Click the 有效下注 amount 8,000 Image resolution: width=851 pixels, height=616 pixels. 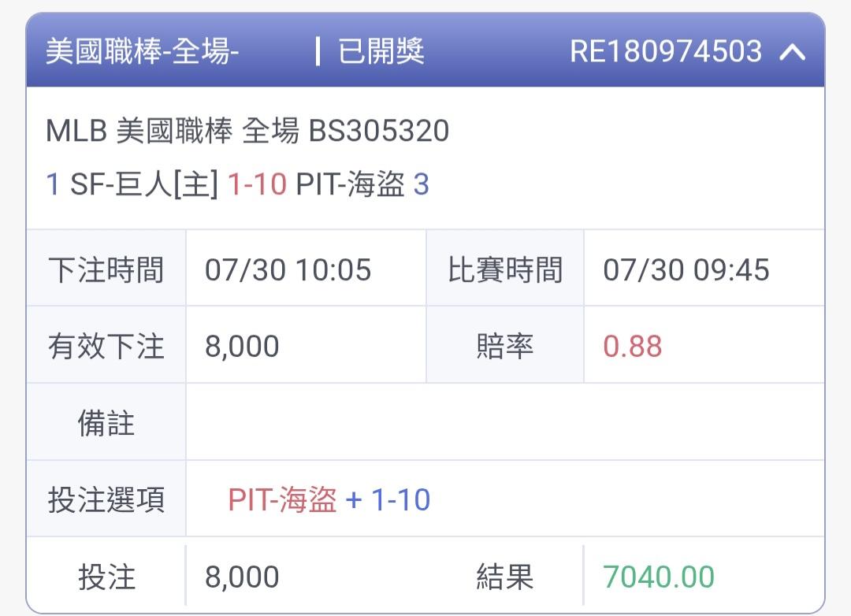click(x=242, y=347)
